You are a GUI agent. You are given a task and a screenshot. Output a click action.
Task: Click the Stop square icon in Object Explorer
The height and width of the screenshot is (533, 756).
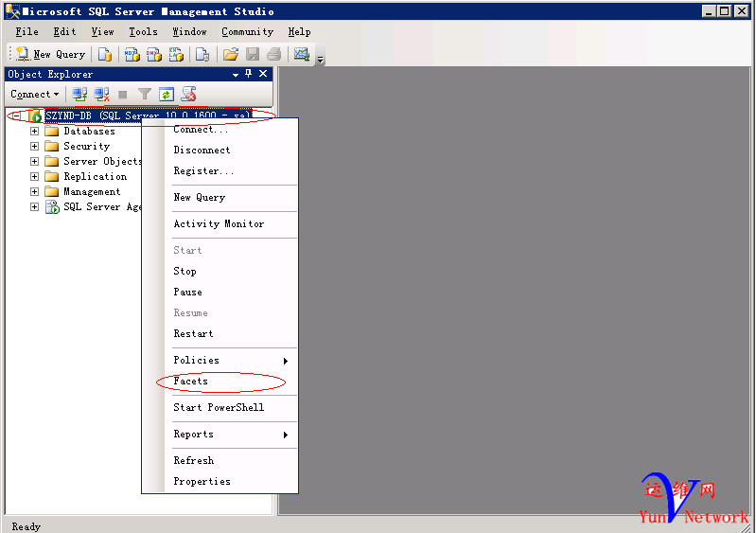click(x=123, y=95)
